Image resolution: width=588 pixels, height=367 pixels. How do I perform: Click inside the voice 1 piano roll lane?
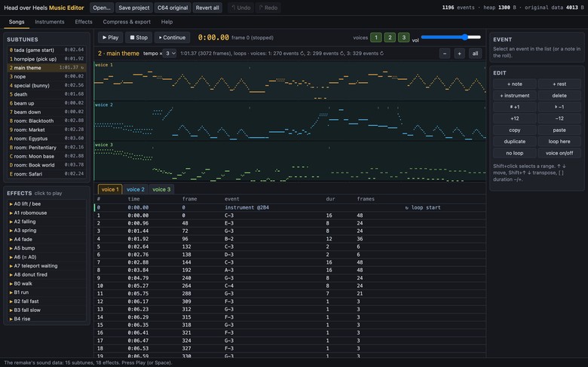pyautogui.click(x=290, y=81)
